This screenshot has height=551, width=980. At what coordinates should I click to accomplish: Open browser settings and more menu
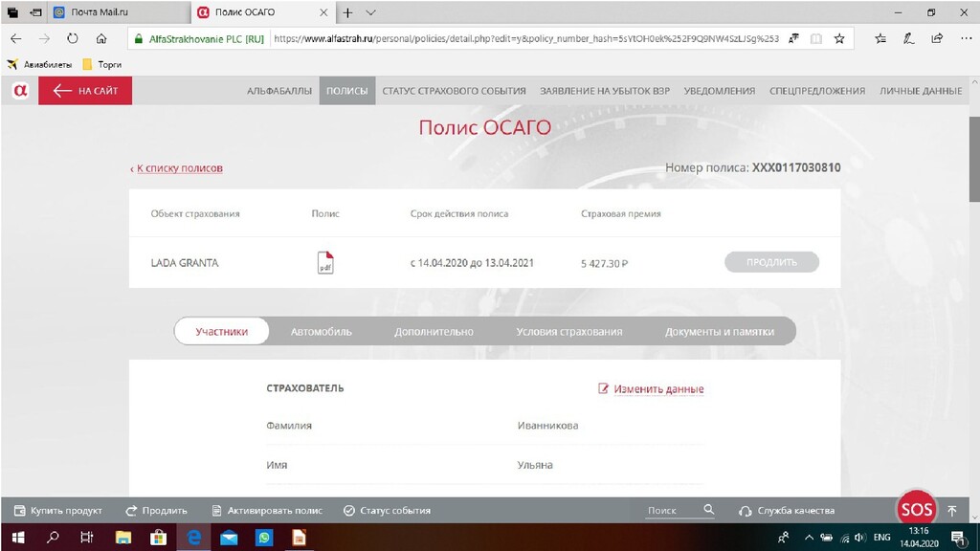966,38
